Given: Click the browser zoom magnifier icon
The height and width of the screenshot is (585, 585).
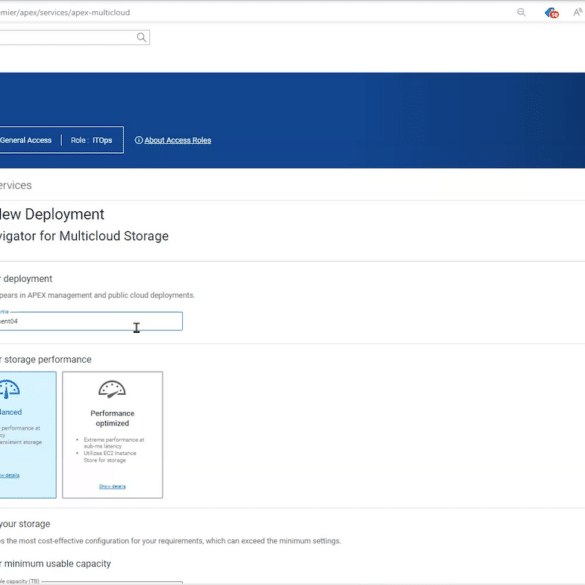Looking at the screenshot, I should tap(521, 12).
